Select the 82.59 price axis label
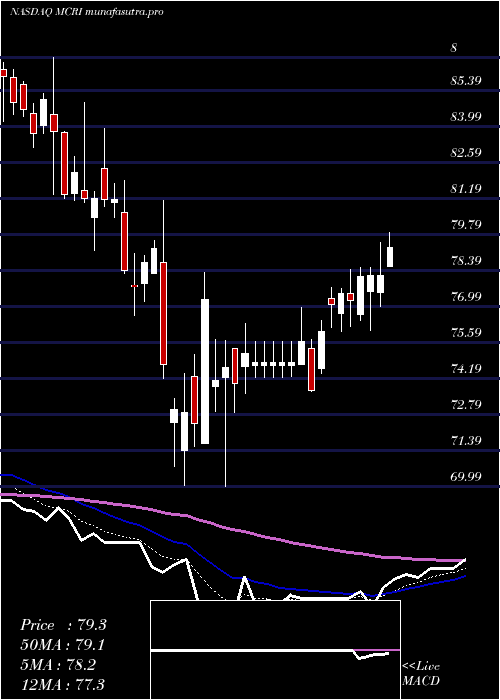500x700 pixels. coord(466,153)
